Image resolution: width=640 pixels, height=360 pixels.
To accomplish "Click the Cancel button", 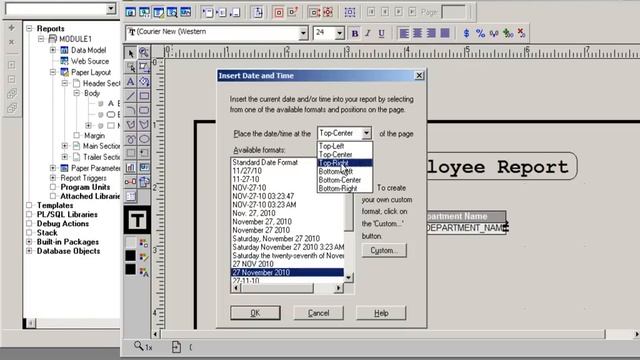I will click(x=318, y=313).
